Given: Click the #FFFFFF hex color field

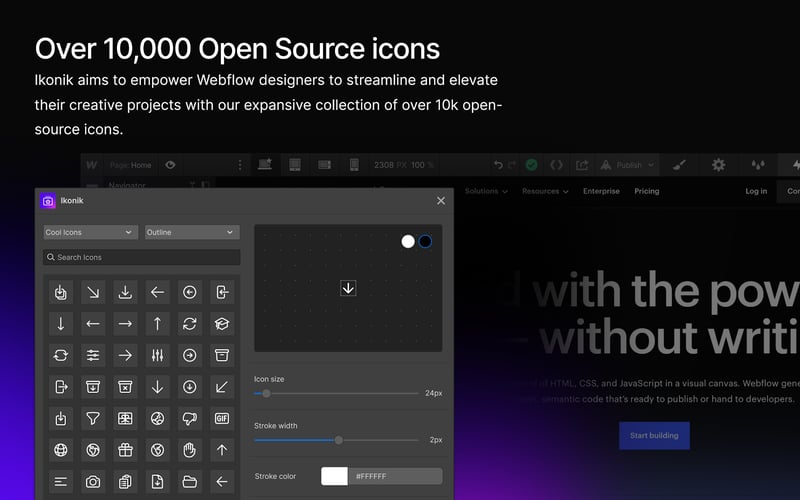Looking at the screenshot, I should click(395, 476).
